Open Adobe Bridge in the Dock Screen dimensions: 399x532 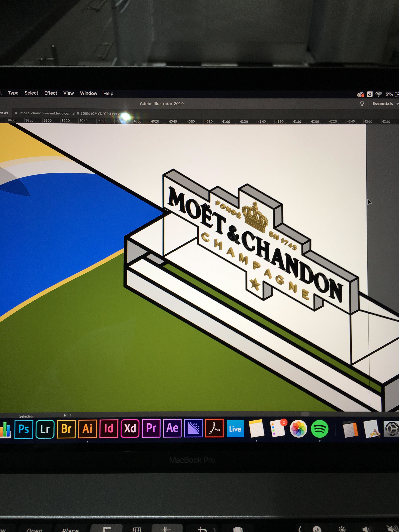point(66,429)
